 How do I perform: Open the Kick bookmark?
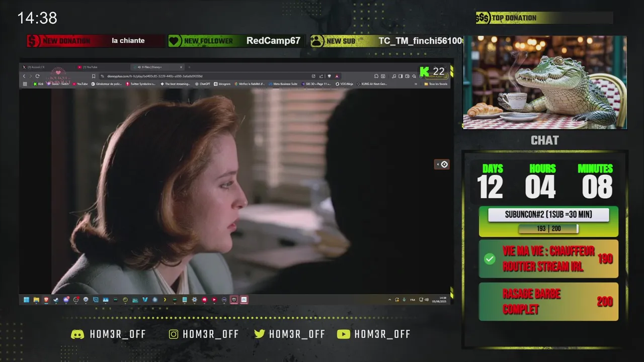coord(38,84)
